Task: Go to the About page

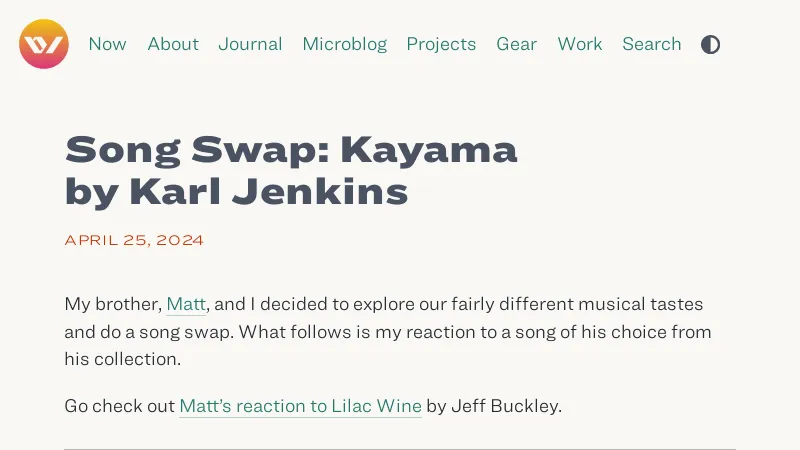Action: (173, 44)
